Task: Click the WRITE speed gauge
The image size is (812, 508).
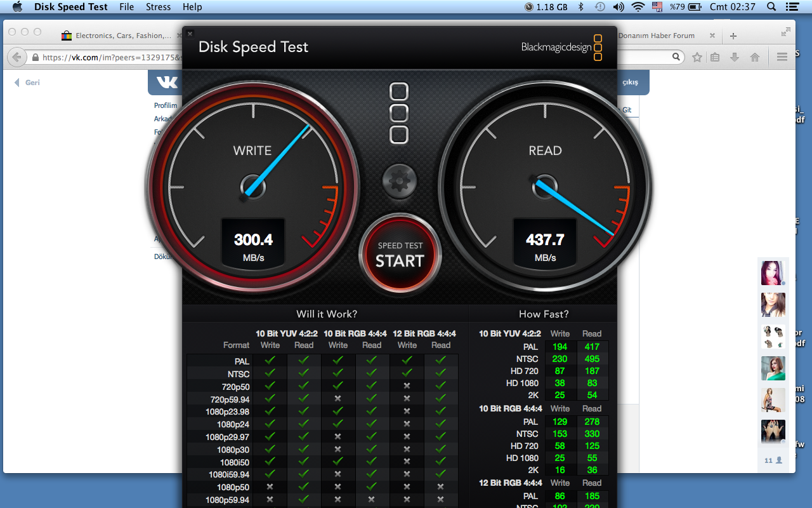Action: click(x=252, y=187)
